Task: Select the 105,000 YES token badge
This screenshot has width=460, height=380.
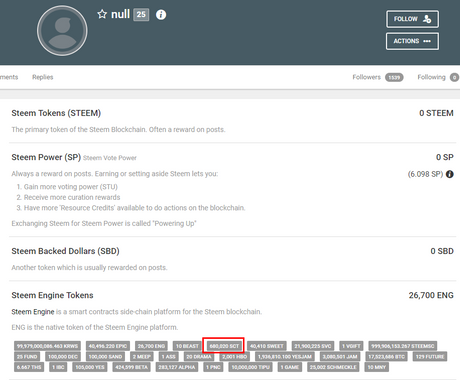Action: click(x=90, y=367)
